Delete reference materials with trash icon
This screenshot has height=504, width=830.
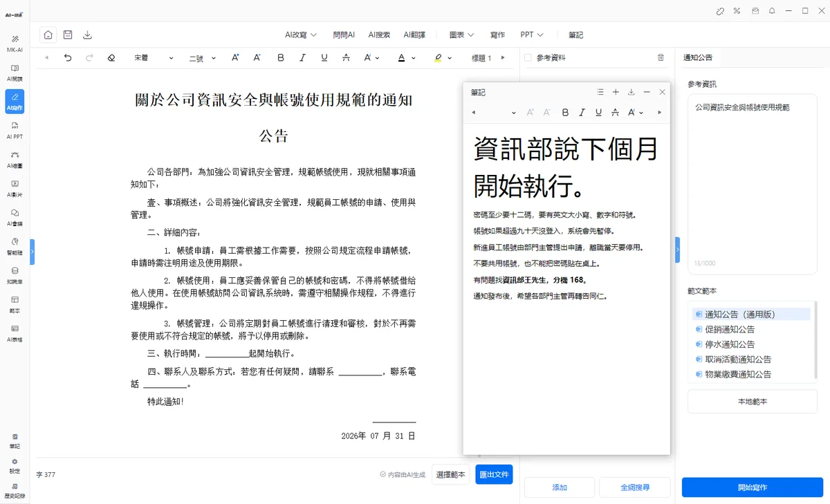tap(661, 58)
